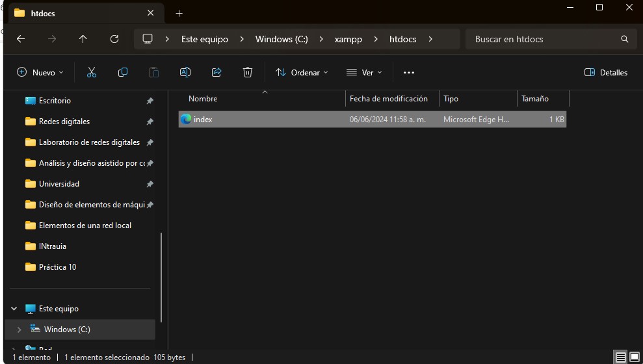
Task: Go back with the left arrow
Action: tap(21, 39)
